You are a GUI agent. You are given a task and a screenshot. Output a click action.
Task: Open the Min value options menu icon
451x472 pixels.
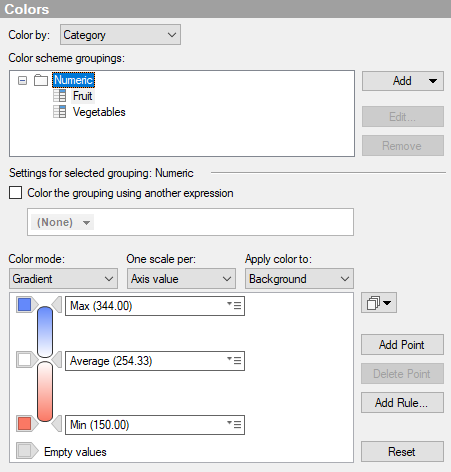(x=234, y=424)
